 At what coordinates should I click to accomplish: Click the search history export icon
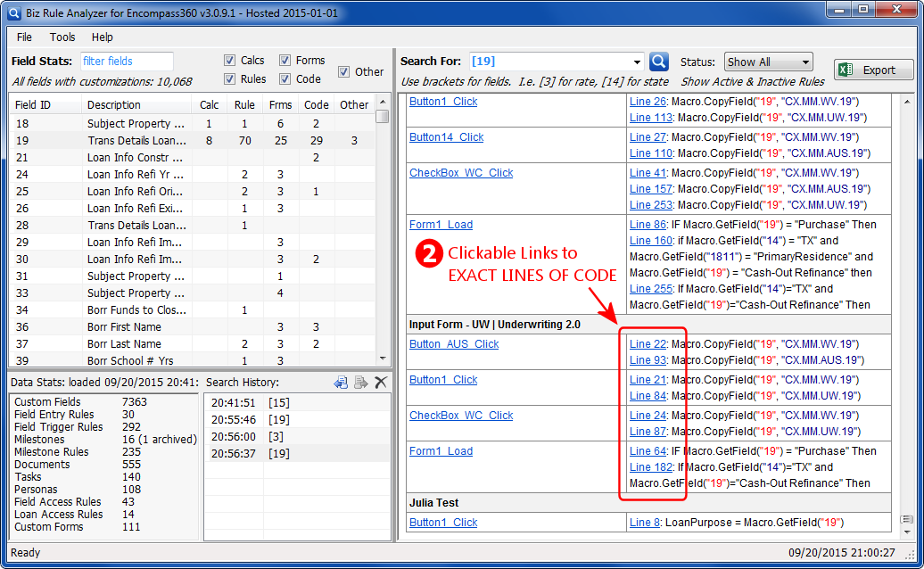(x=360, y=383)
